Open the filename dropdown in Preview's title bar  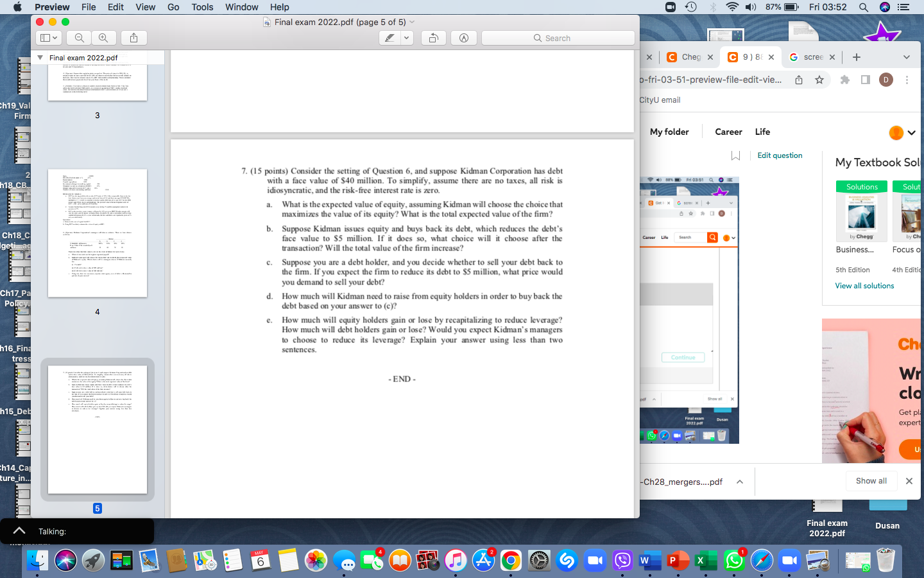pos(411,21)
